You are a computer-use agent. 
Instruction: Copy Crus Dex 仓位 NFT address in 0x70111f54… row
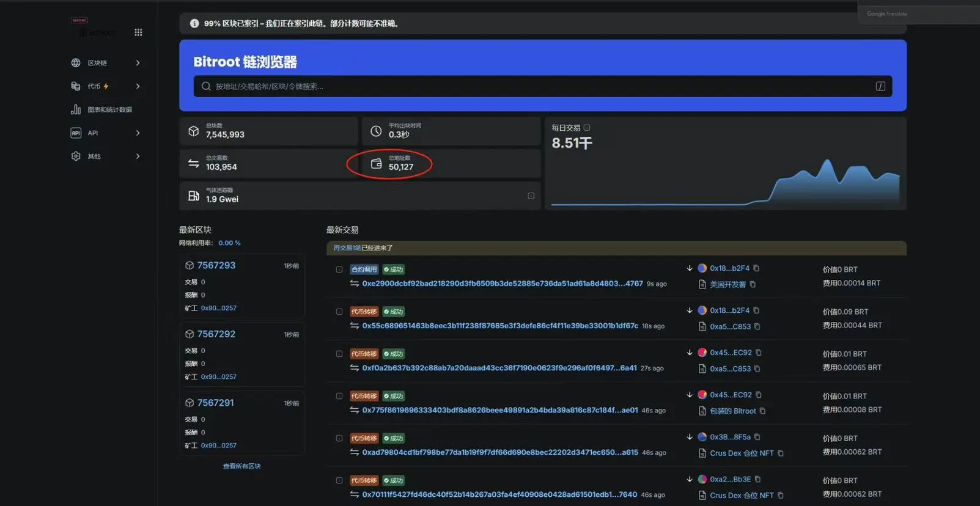(x=780, y=495)
